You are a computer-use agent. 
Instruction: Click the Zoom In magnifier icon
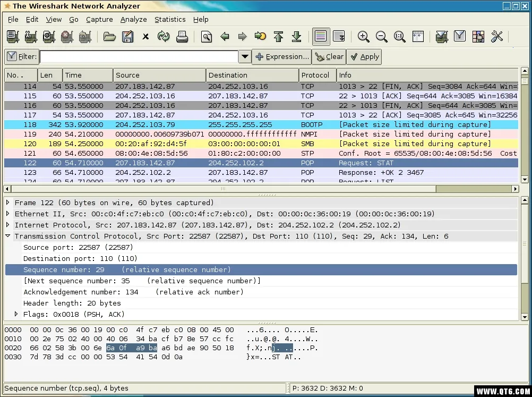pos(364,36)
